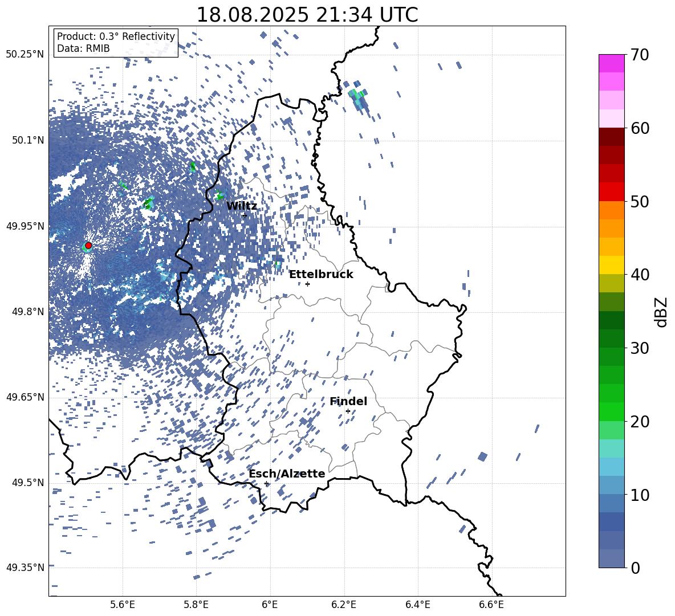
Task: Click the yellow 40 dBZ colorbar segment
Action: (x=612, y=265)
